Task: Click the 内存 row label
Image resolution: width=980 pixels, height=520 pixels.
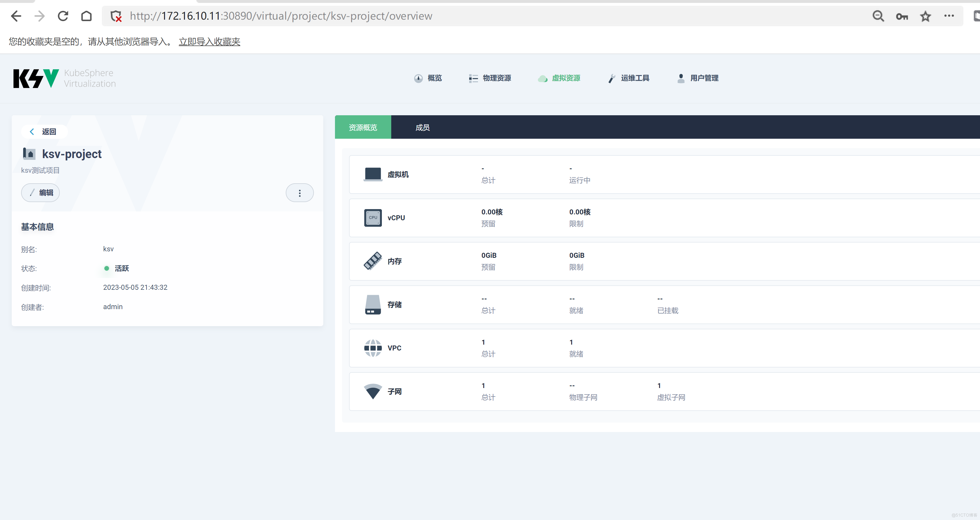Action: click(x=394, y=261)
